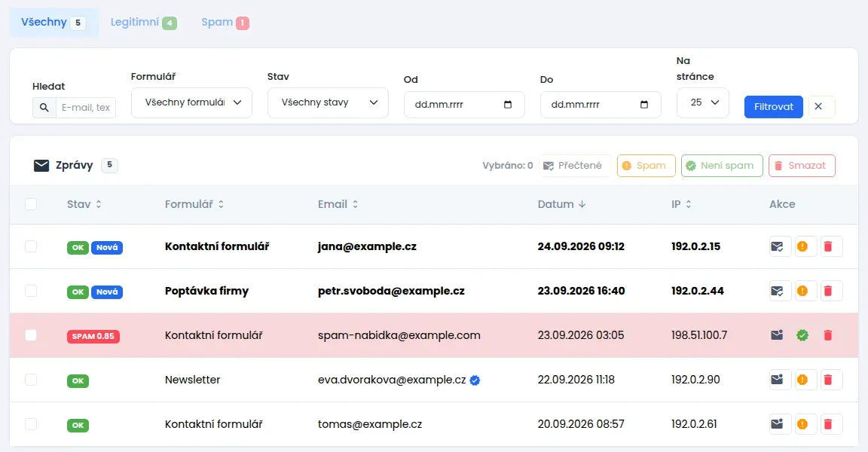Click the email jana@example.cz

[x=367, y=246]
